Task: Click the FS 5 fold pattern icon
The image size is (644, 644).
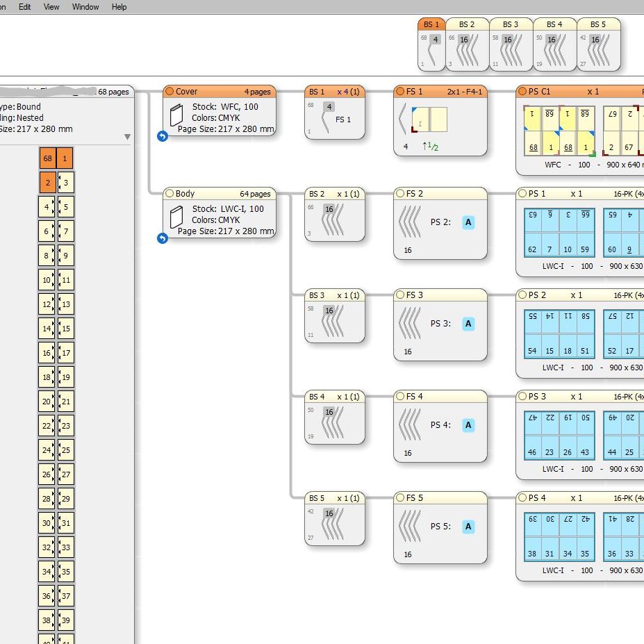Action: (x=410, y=526)
